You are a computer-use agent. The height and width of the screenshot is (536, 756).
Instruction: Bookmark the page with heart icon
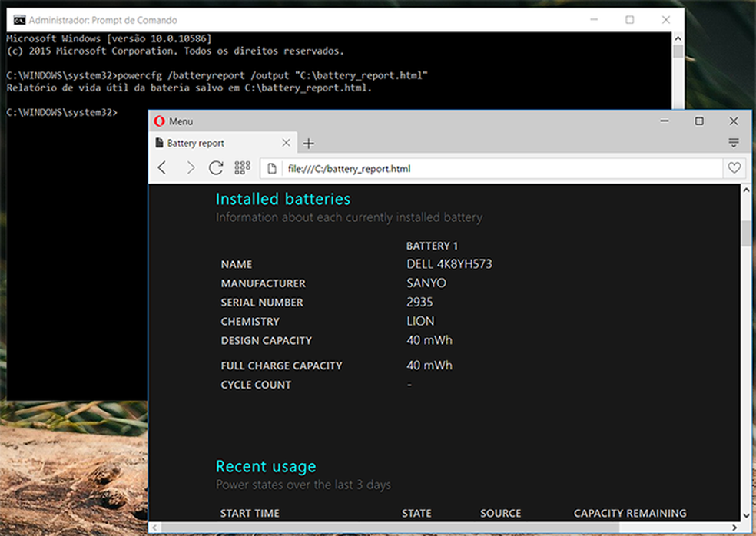734,168
